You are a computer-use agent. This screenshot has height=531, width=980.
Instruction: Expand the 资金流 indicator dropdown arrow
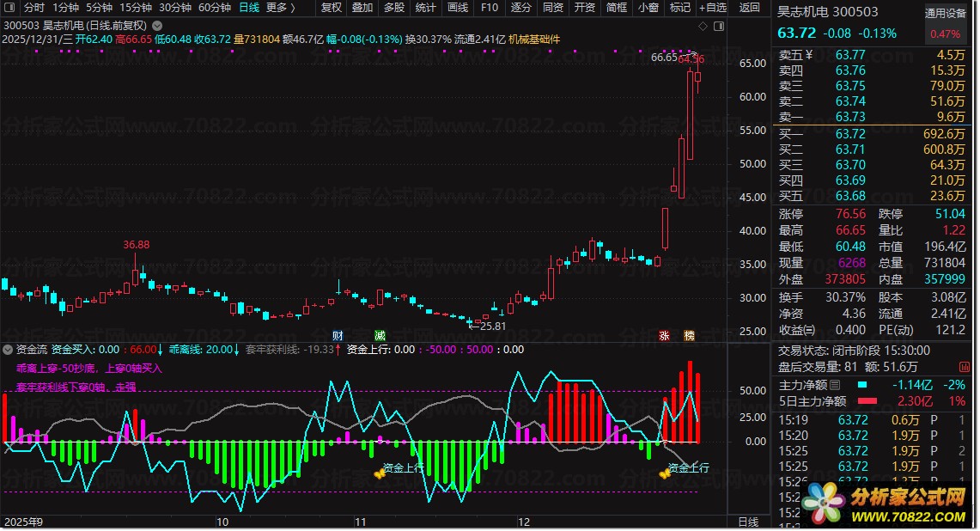point(8,350)
